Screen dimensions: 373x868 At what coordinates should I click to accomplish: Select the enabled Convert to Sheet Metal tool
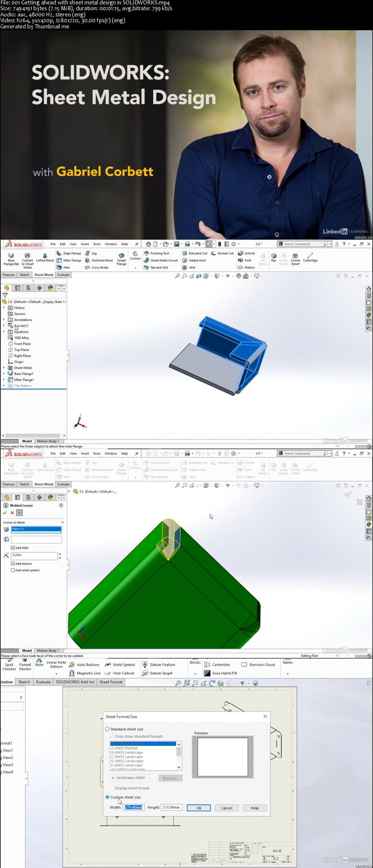27,261
